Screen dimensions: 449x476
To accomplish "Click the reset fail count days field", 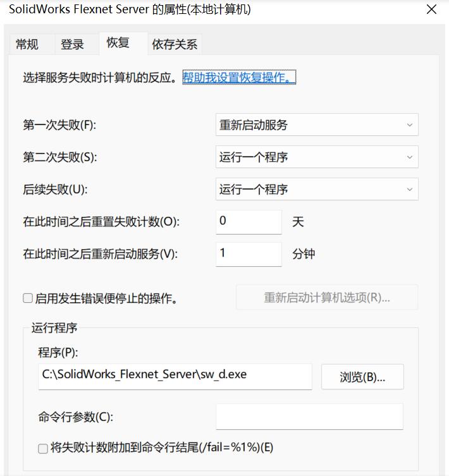I will [x=249, y=221].
